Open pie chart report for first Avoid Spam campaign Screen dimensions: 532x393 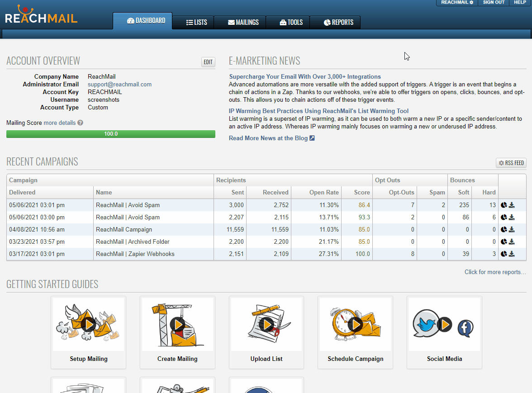[504, 205]
